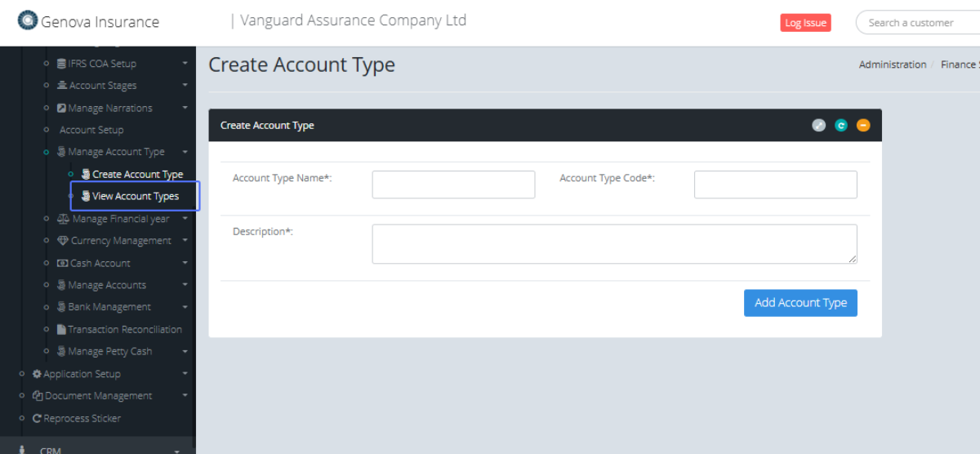Click the Reprocess Sticker refresh icon
Viewport: 980px width, 454px height.
37,418
